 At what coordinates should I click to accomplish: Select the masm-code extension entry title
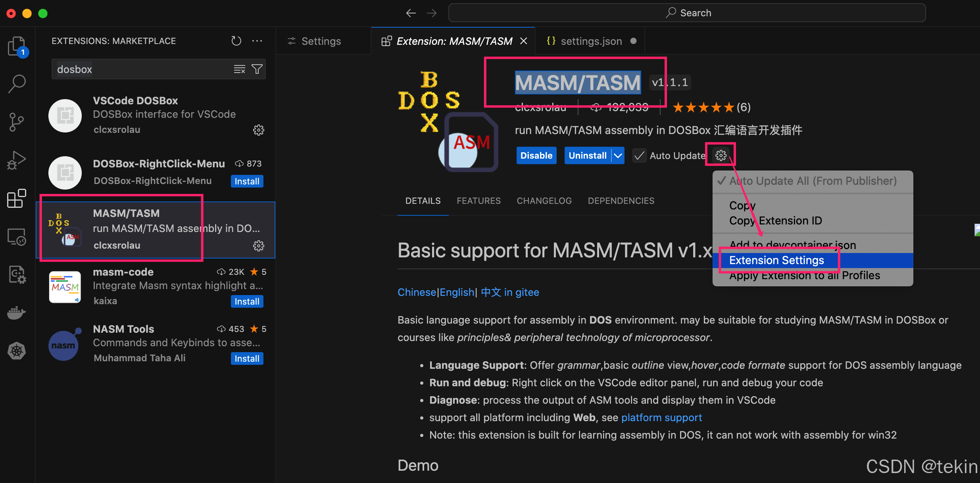123,272
